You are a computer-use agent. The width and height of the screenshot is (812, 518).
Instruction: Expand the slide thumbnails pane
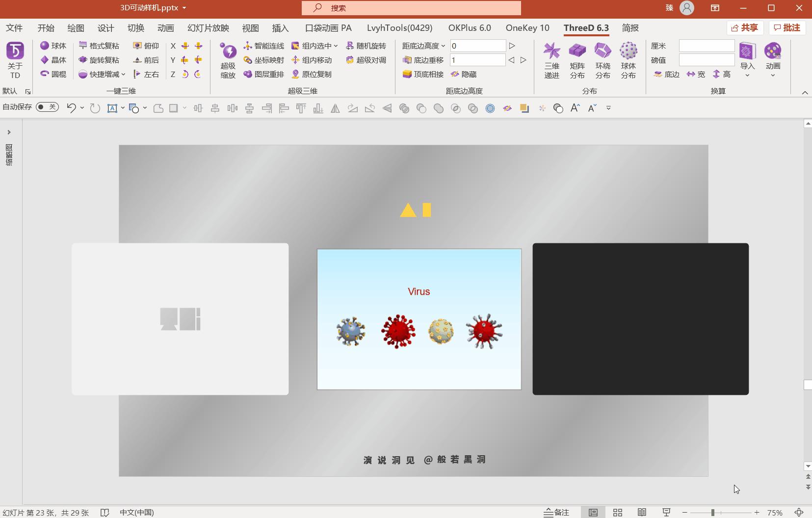[x=9, y=132]
